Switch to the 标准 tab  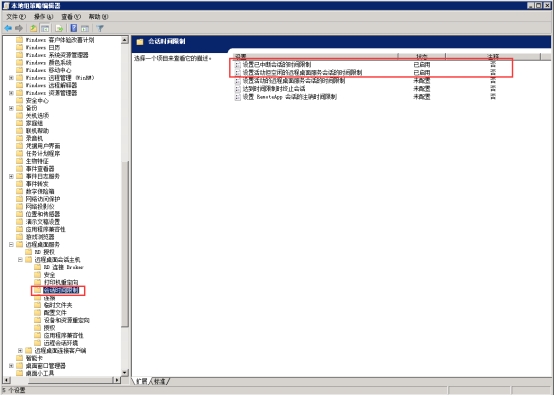point(160,381)
